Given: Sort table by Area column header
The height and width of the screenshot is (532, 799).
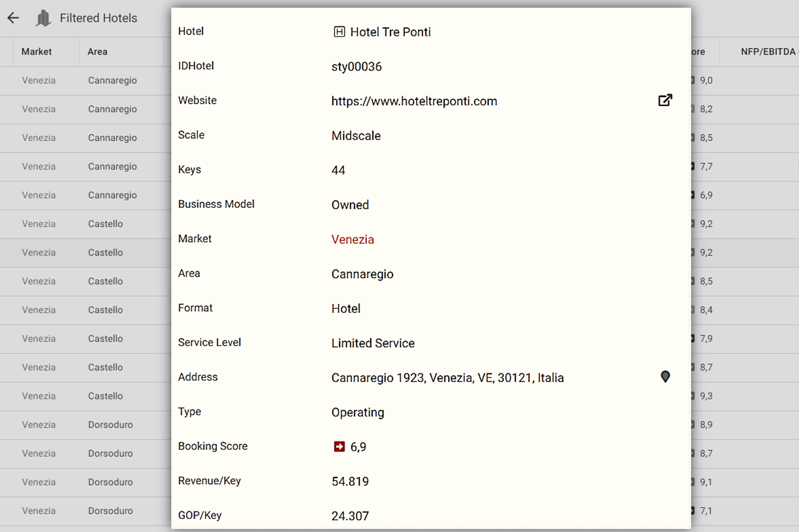Looking at the screenshot, I should coord(97,52).
